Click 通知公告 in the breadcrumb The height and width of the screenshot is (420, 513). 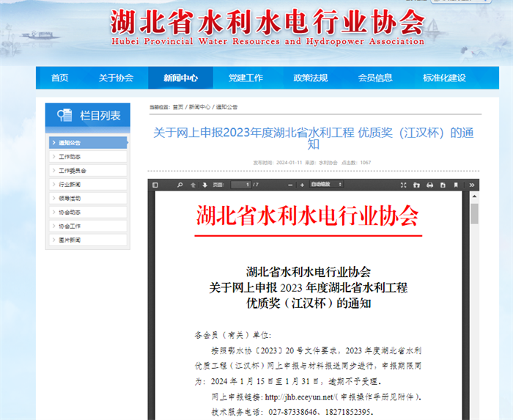click(226, 107)
